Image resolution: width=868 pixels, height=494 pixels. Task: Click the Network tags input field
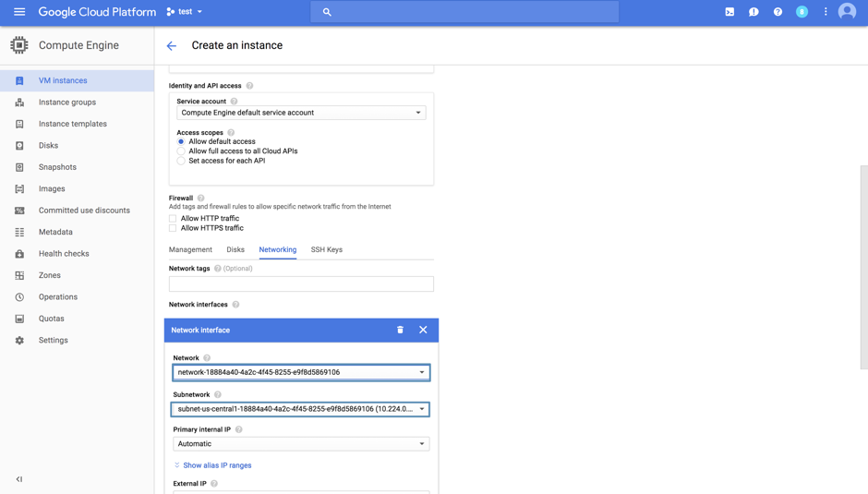click(301, 284)
